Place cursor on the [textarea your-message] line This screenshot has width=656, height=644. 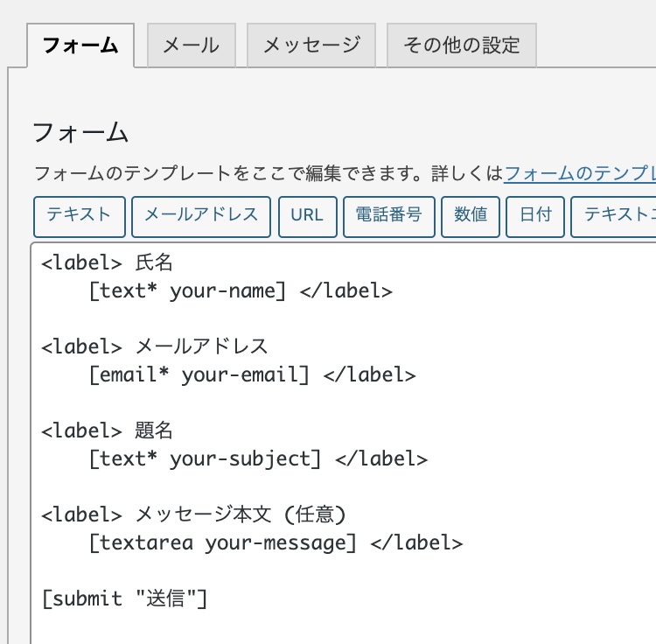(x=223, y=542)
